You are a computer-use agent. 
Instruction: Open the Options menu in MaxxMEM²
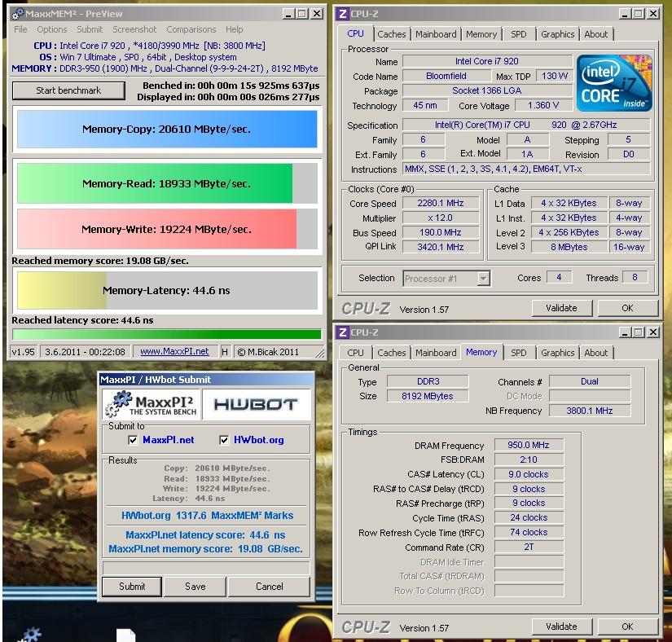52,29
